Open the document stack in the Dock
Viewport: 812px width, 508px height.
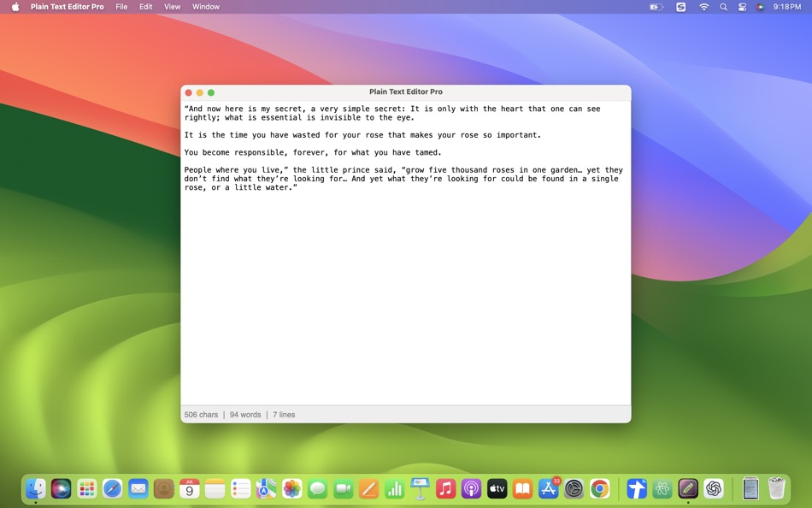point(750,488)
